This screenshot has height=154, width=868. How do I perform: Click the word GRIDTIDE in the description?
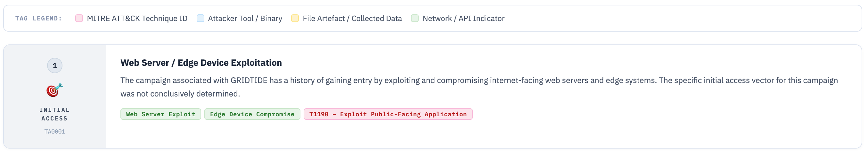pyautogui.click(x=249, y=81)
